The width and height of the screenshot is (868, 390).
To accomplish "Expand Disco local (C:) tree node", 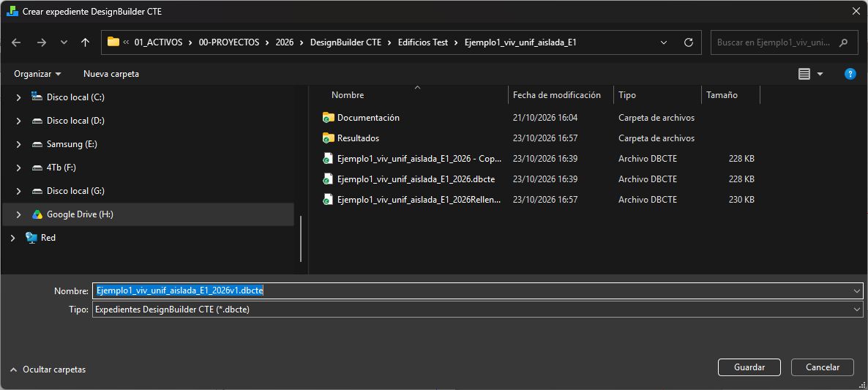I will [18, 97].
